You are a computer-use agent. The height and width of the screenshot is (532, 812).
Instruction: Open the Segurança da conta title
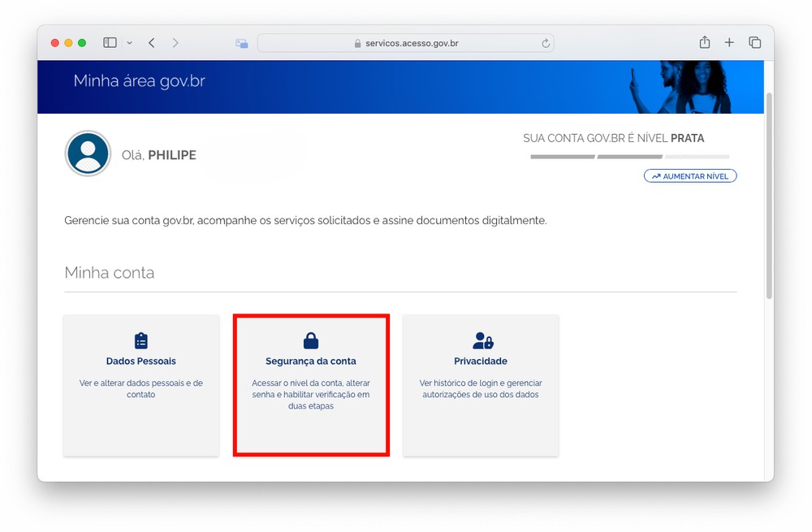[x=310, y=361]
